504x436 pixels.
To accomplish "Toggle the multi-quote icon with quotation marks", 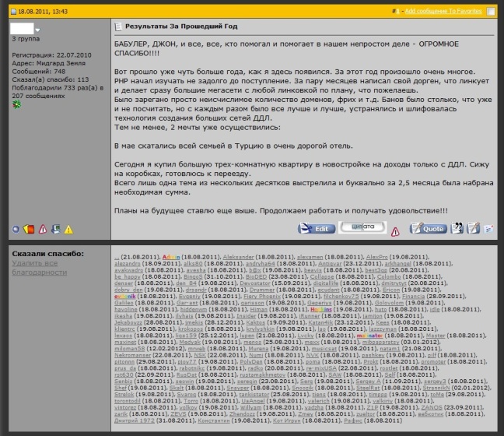I will click(457, 228).
